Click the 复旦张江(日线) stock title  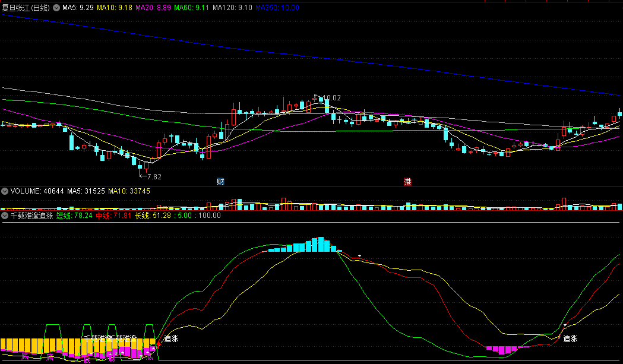26,8
